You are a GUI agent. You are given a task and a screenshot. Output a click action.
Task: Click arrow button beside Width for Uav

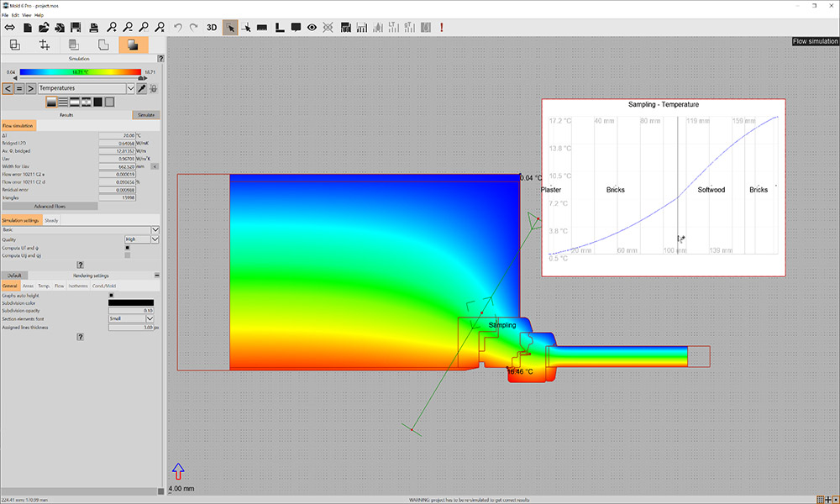(155, 166)
